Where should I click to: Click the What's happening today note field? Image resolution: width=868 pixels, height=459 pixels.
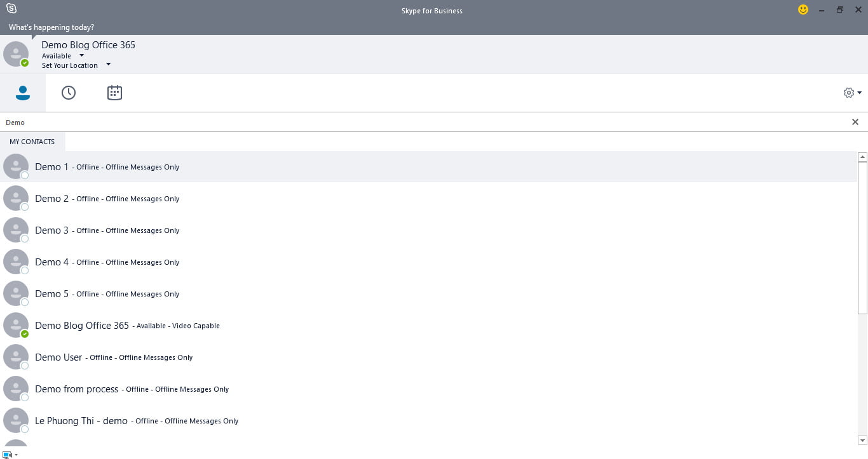click(x=51, y=27)
